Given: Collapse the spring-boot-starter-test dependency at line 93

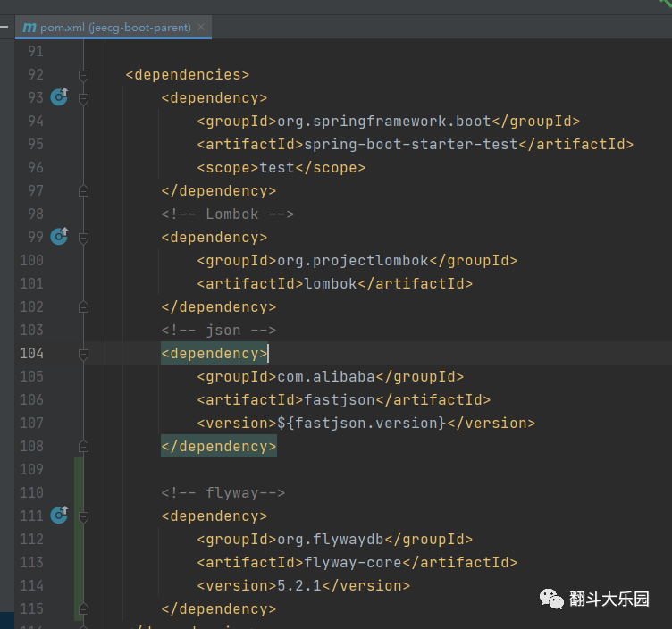Looking at the screenshot, I should [x=83, y=98].
